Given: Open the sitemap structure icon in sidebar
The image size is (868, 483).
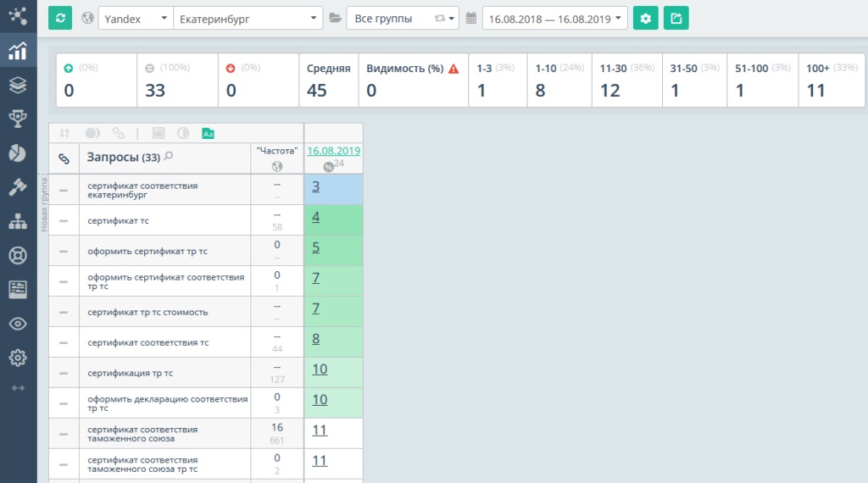Looking at the screenshot, I should tap(18, 221).
